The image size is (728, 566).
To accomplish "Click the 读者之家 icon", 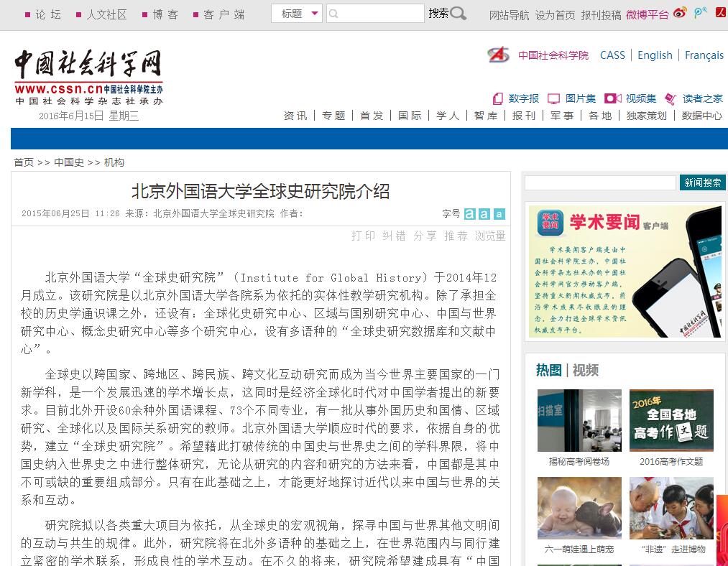I will 671,99.
